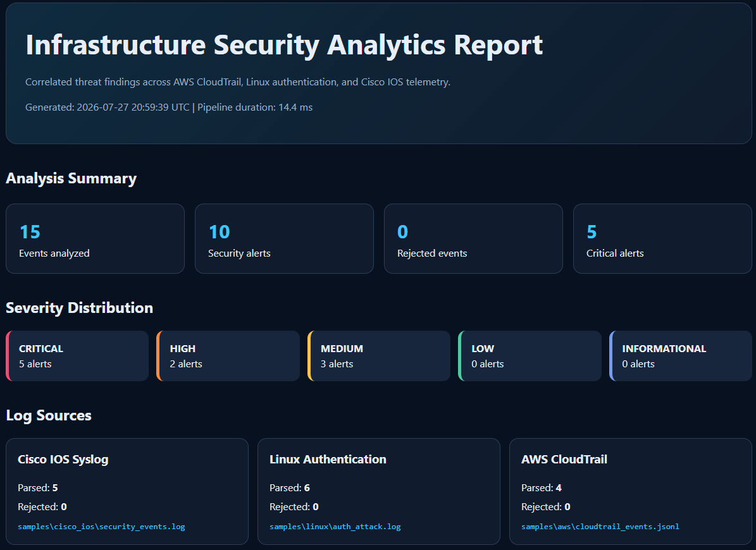
Task: Click 'Parsed: 6' in Linux Authentication card
Action: 290,488
